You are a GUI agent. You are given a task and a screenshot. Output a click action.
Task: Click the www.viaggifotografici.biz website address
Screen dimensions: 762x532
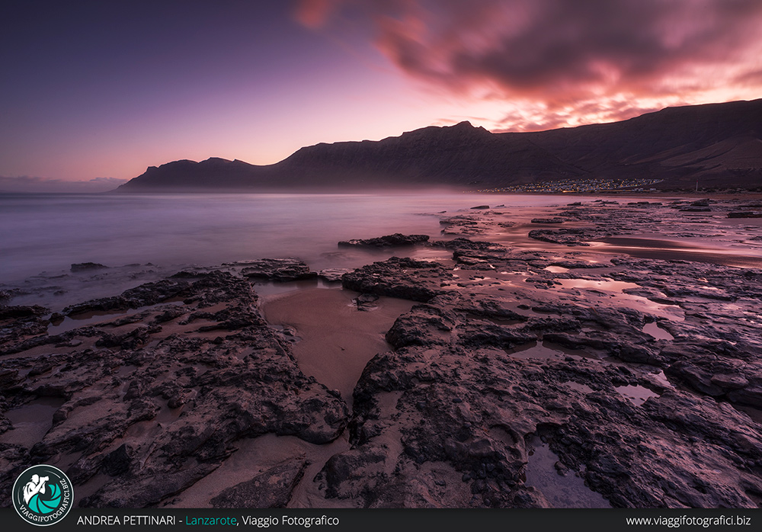[688, 521]
